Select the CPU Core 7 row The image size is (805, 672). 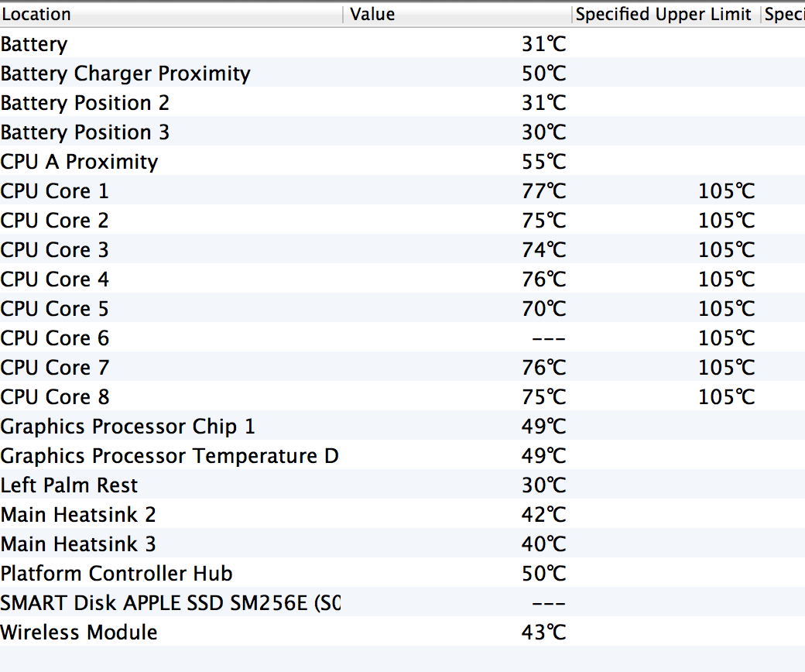[x=402, y=367]
